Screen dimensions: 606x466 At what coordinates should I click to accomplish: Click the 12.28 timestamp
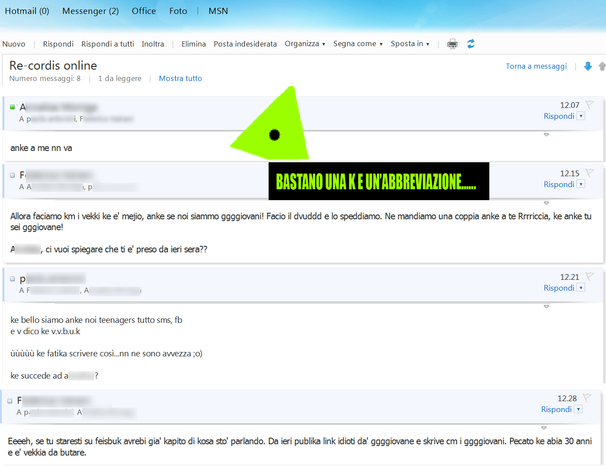click(567, 398)
